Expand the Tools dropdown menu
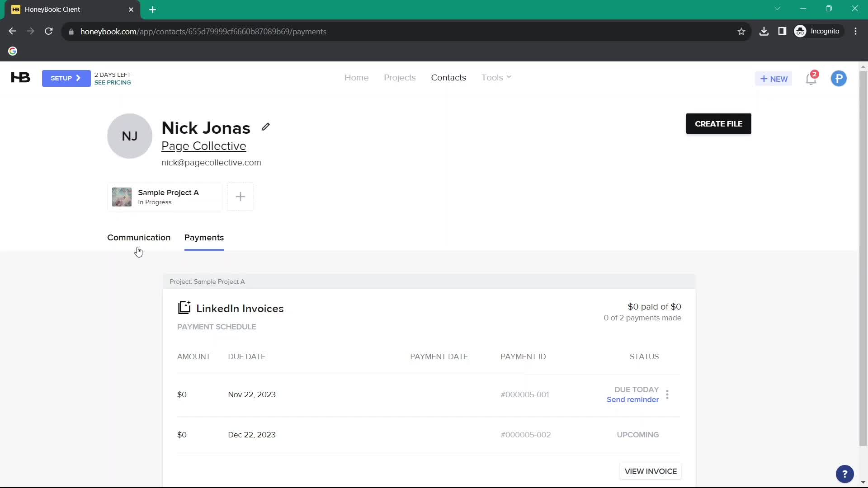868x488 pixels. [x=496, y=77]
